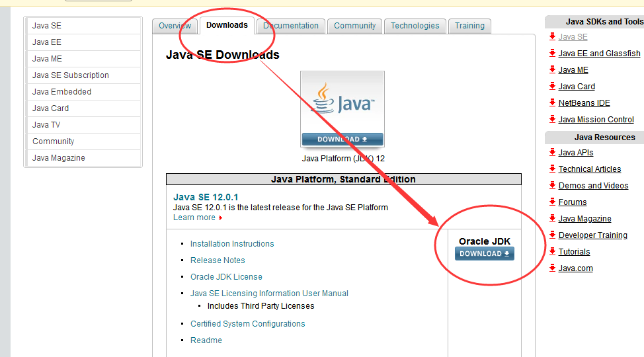
Task: Select Java ME in left sidebar
Action: 83,59
